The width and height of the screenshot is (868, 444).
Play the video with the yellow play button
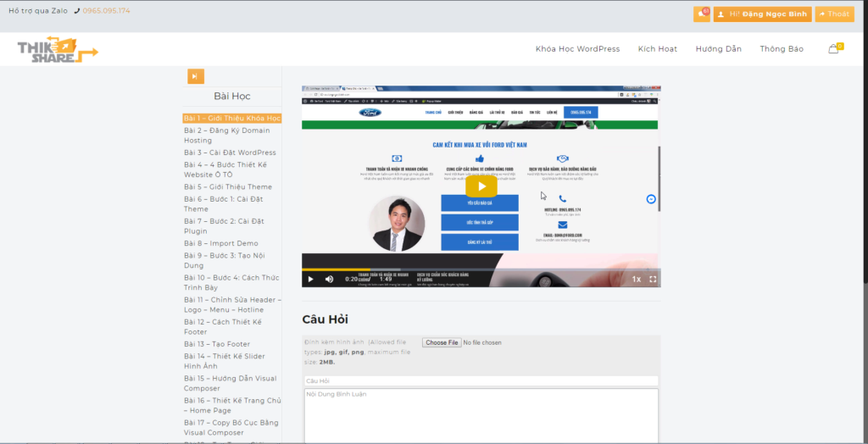coord(481,186)
